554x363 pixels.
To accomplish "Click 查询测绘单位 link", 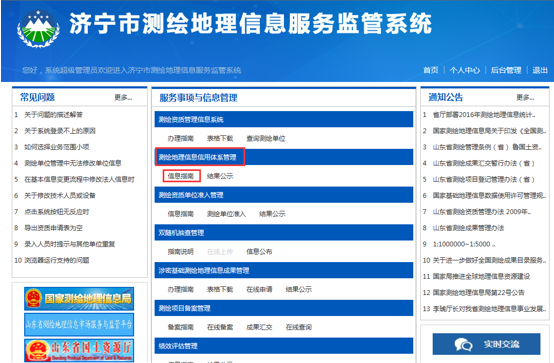I will pos(266,138).
